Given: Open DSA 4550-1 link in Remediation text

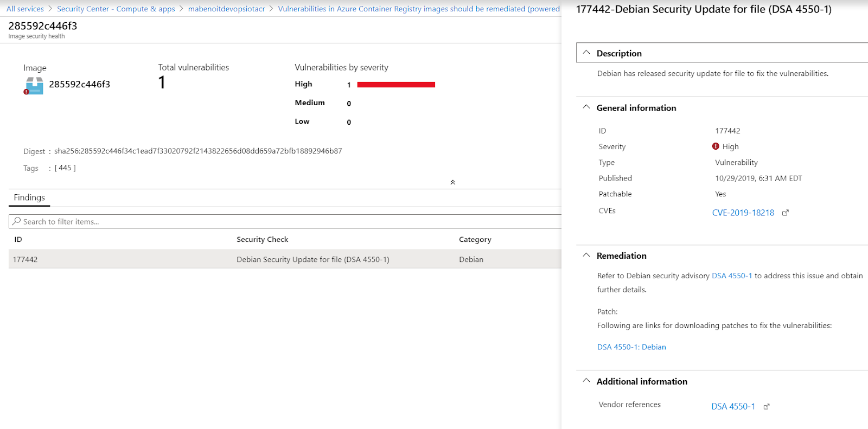Looking at the screenshot, I should pyautogui.click(x=732, y=276).
